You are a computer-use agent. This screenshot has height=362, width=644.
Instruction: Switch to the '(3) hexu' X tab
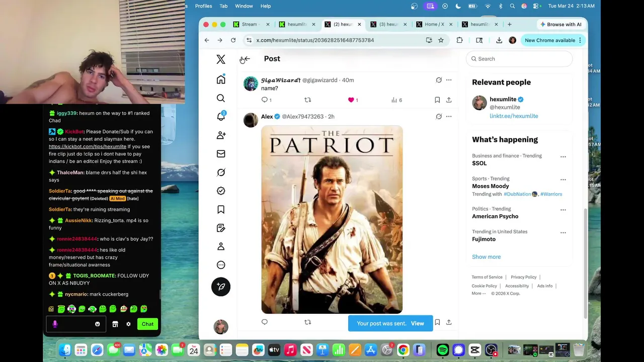click(388, 24)
